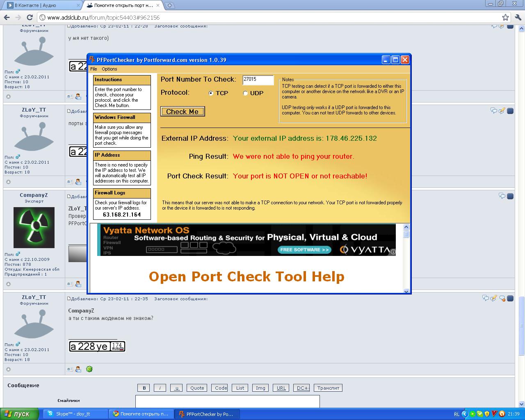Click the page scrollbar's up arrow
The image size is (525, 420).
pyautogui.click(x=521, y=29)
